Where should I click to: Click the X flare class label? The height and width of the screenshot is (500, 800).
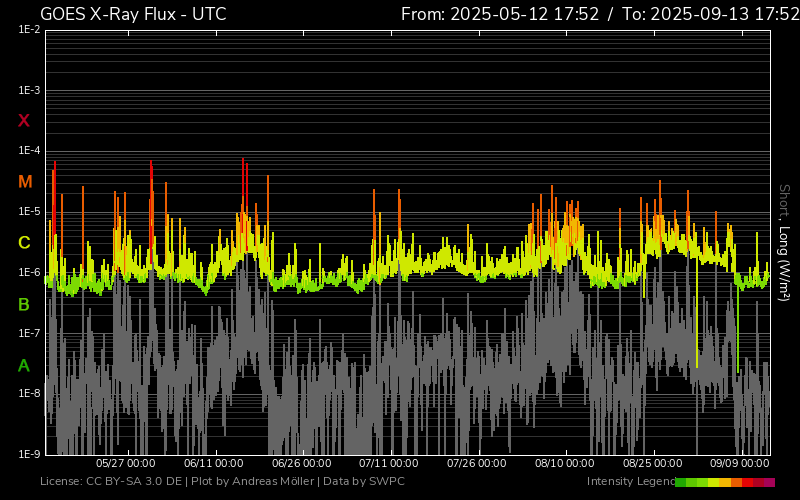24,121
